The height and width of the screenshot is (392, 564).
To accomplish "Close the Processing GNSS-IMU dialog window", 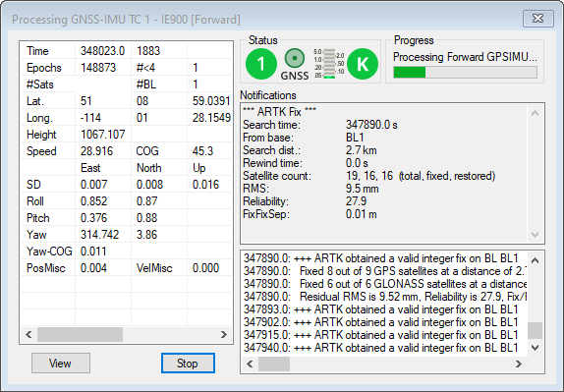I will pyautogui.click(x=537, y=19).
